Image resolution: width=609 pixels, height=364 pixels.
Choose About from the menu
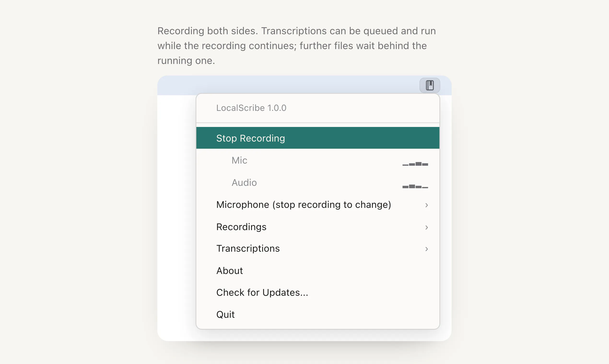coord(318,271)
